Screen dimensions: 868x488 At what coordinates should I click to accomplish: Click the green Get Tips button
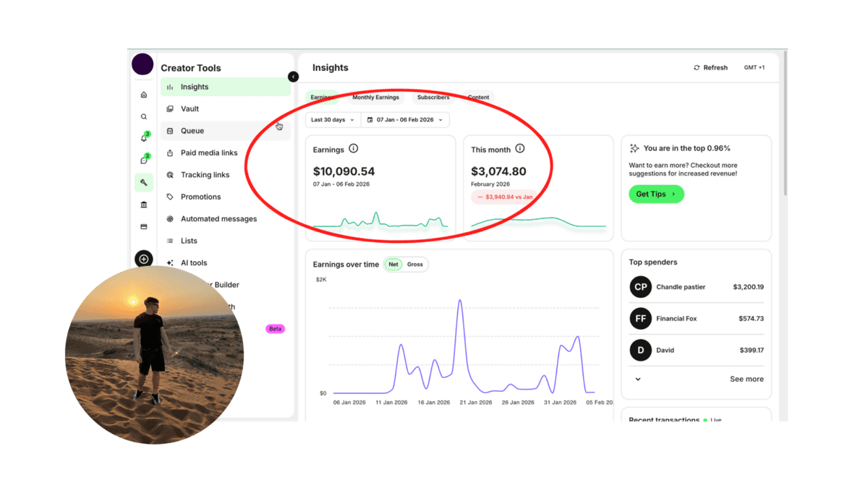click(656, 194)
